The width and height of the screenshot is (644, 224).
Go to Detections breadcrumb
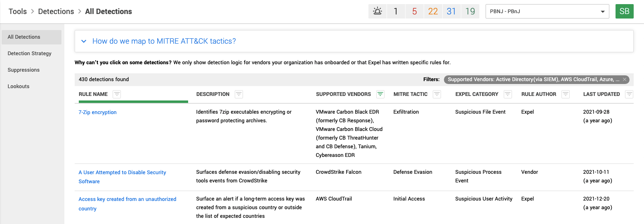point(56,12)
